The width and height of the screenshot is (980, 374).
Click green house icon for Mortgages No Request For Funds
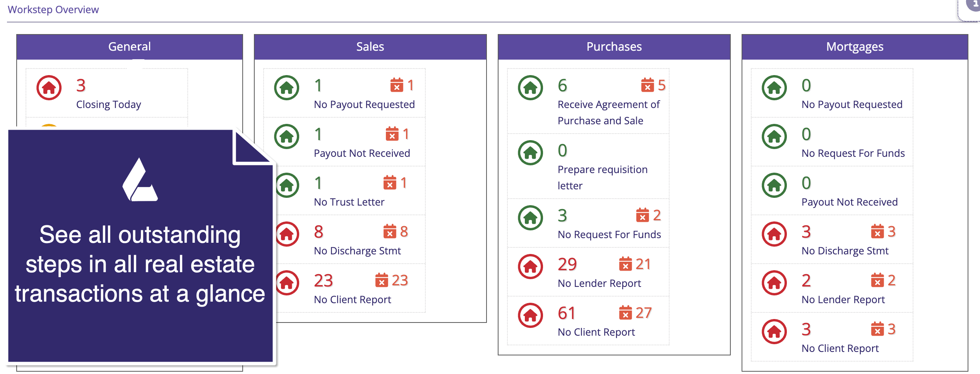(774, 137)
